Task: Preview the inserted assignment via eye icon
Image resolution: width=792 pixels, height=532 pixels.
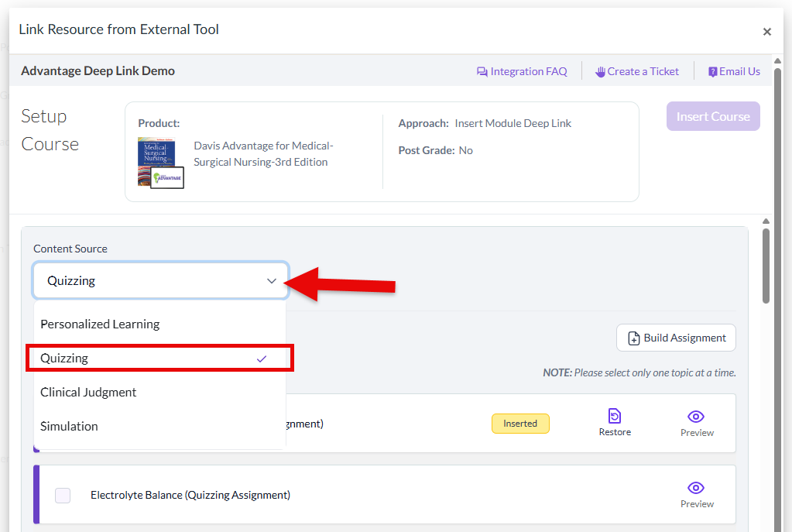Action: tap(696, 417)
